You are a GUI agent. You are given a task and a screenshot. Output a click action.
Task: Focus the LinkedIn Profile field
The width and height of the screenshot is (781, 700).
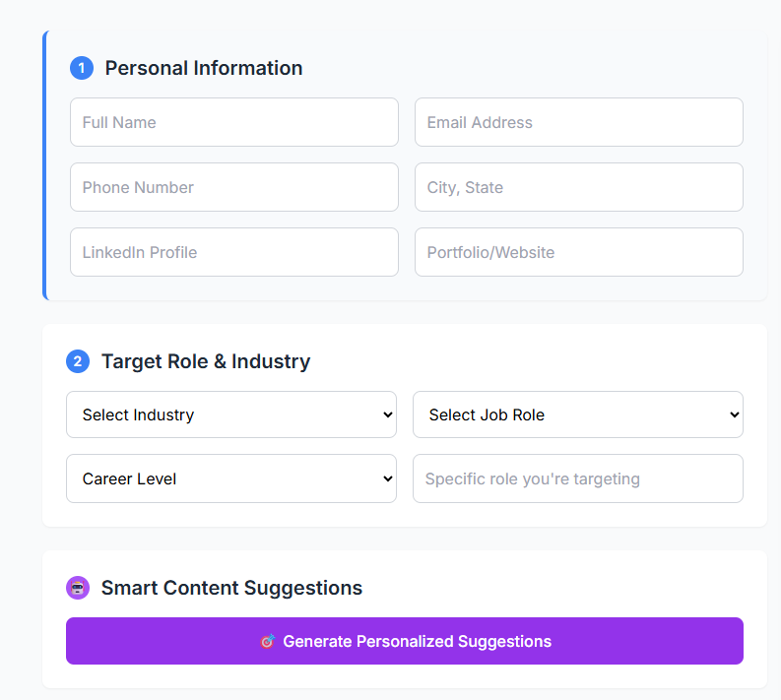pyautogui.click(x=233, y=252)
